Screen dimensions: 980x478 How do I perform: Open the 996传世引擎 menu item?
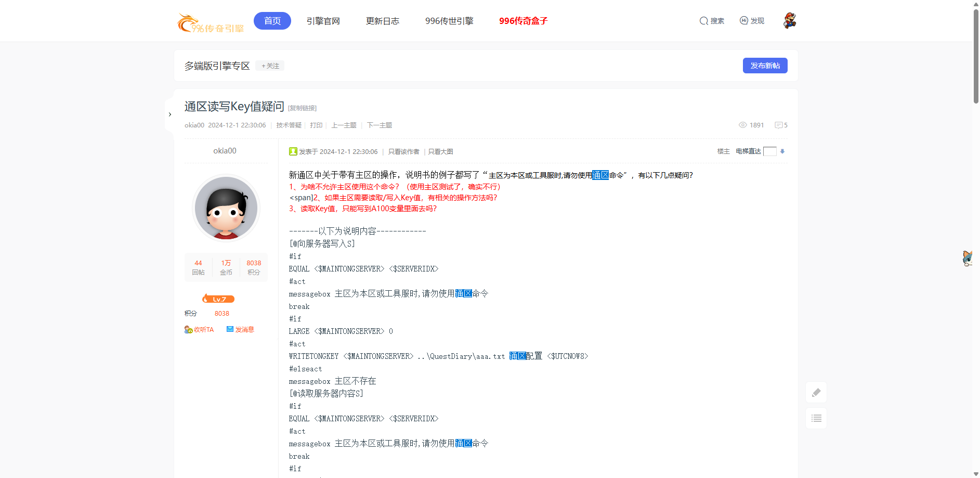click(x=449, y=21)
